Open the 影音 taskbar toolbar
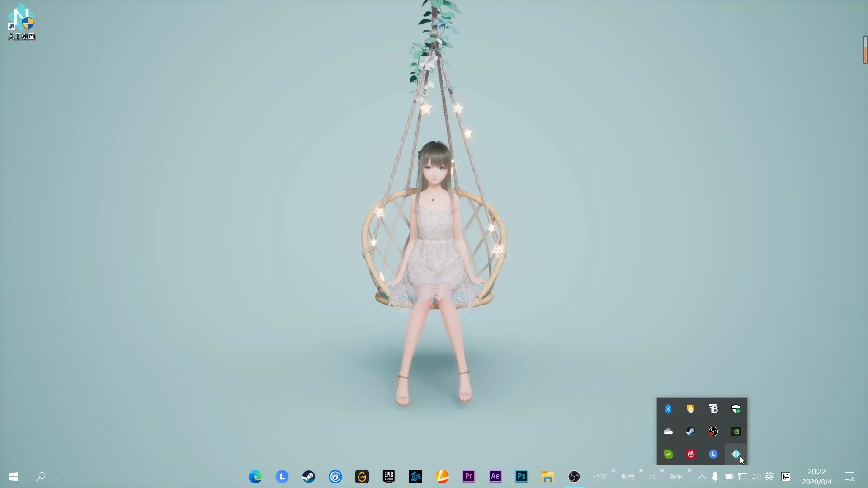The image size is (868, 488). click(x=627, y=477)
